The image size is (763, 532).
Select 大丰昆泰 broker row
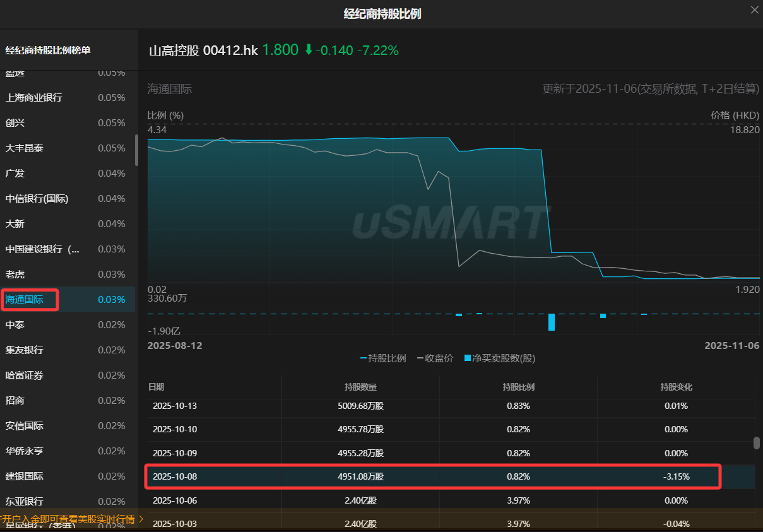(x=68, y=148)
